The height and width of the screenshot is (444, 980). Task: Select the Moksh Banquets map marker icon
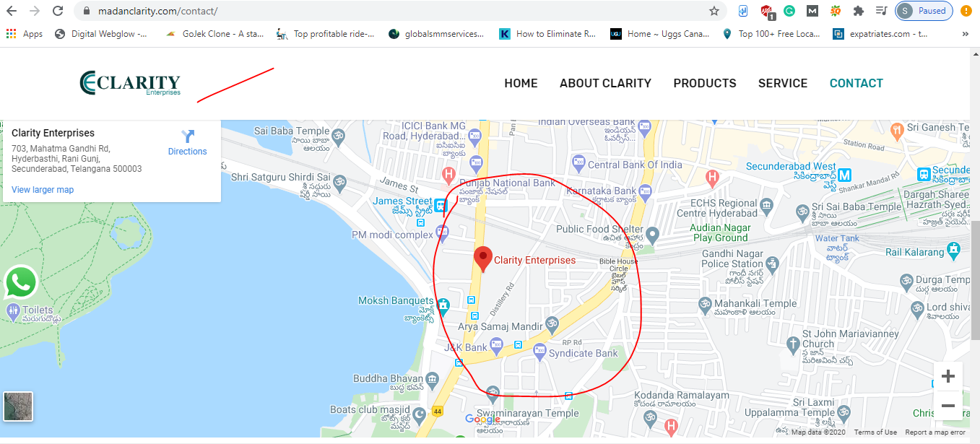click(443, 305)
